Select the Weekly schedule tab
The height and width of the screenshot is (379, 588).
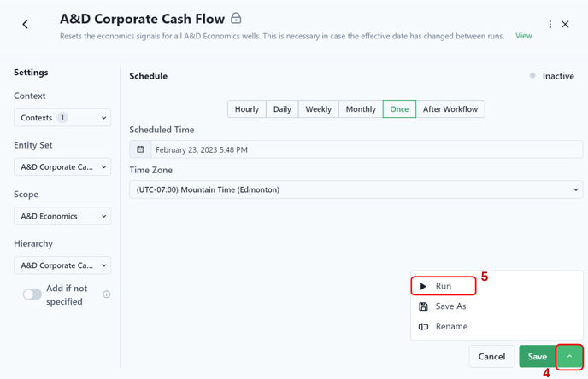click(x=319, y=109)
